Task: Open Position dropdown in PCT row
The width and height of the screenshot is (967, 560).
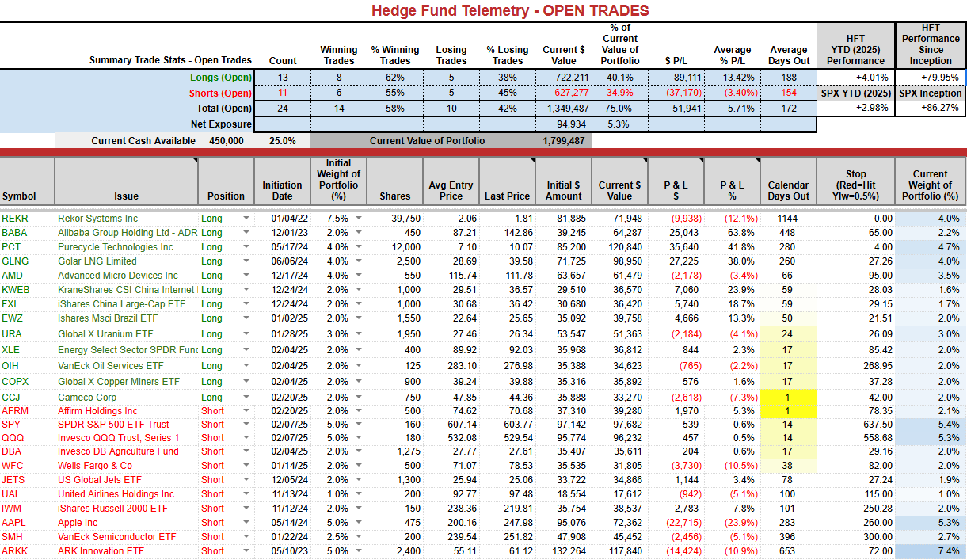Action: pos(246,248)
